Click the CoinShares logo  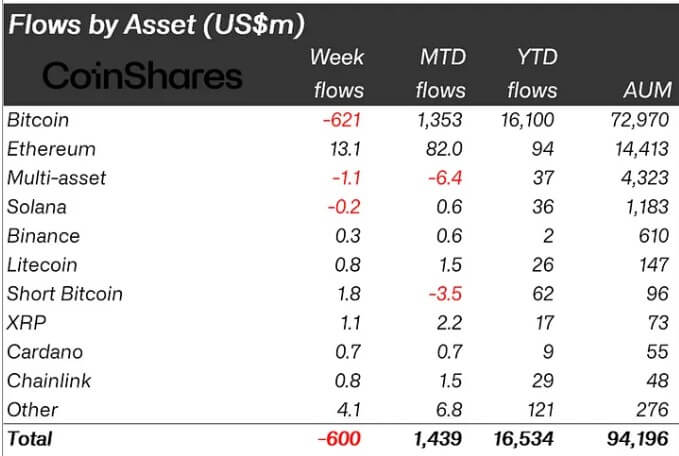click(x=142, y=76)
